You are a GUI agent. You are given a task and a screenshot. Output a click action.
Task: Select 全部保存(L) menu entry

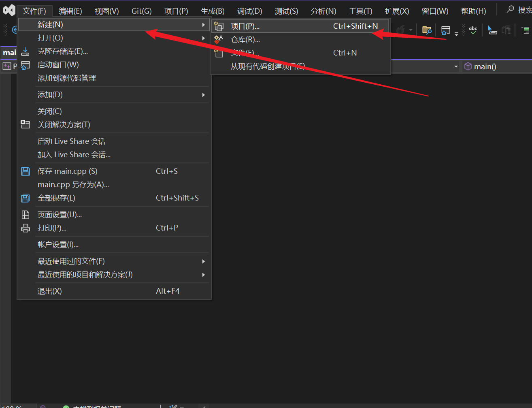pos(56,198)
